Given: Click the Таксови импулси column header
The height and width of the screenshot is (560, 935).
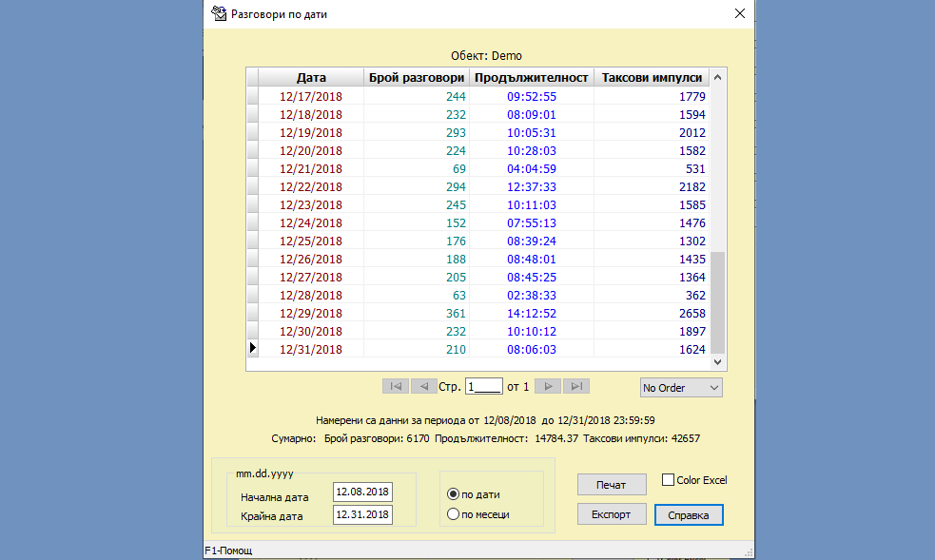Looking at the screenshot, I should point(652,77).
